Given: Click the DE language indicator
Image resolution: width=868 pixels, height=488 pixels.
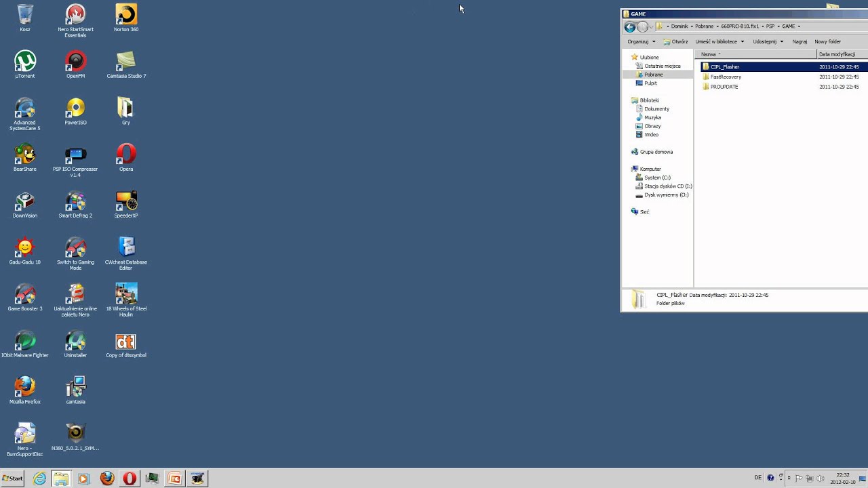Looking at the screenshot, I should (x=758, y=478).
